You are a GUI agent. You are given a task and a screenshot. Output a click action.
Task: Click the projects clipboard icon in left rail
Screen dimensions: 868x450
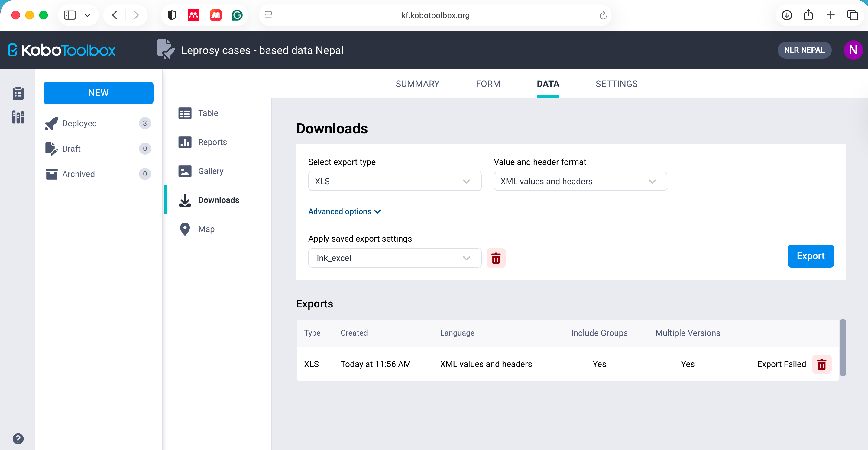[x=18, y=93]
